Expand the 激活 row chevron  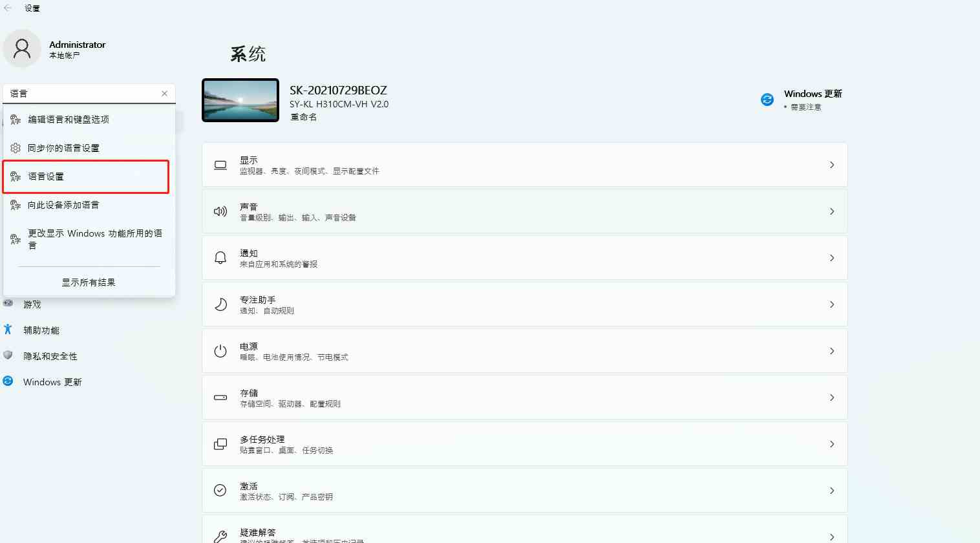(832, 491)
